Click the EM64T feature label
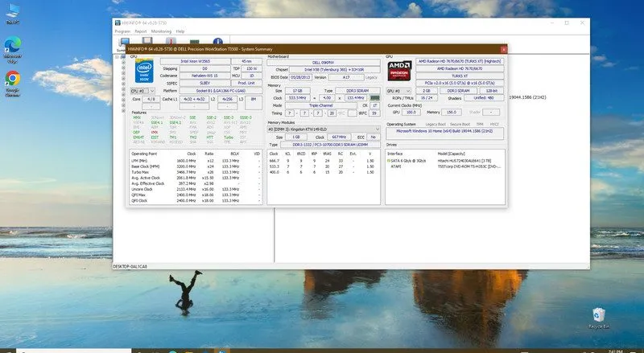This screenshot has width=644, height=353. [x=138, y=137]
